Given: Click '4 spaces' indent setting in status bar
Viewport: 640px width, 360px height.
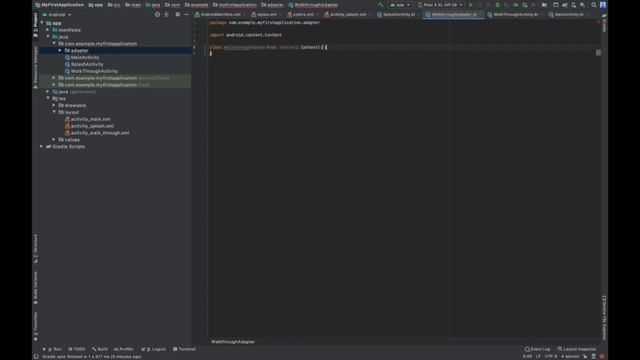Looking at the screenshot, I should 570,356.
